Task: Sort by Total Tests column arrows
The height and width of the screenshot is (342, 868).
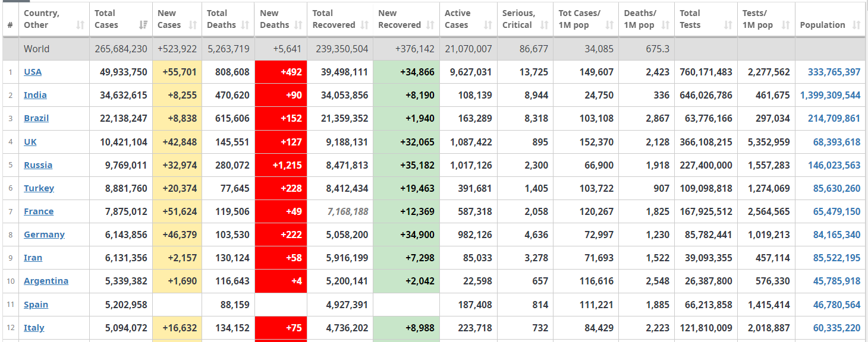Action: [728, 25]
